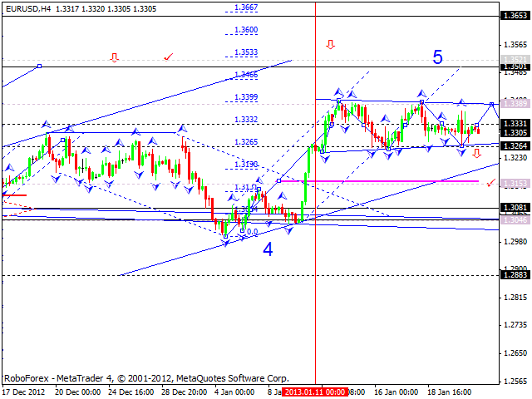Image resolution: width=532 pixels, height=399 pixels.
Task: Click the red down arrow near wave 5
Action: tap(331, 45)
